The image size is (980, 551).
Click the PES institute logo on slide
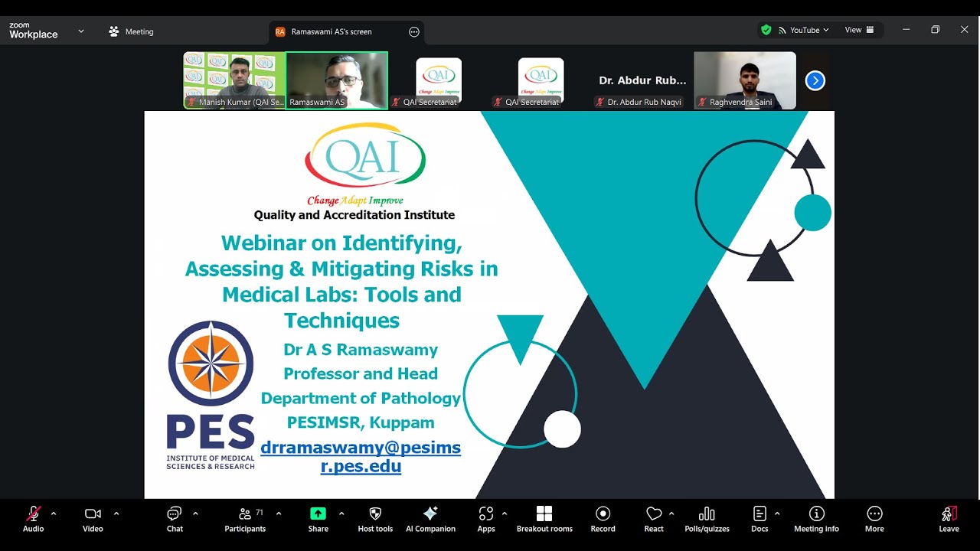(211, 395)
